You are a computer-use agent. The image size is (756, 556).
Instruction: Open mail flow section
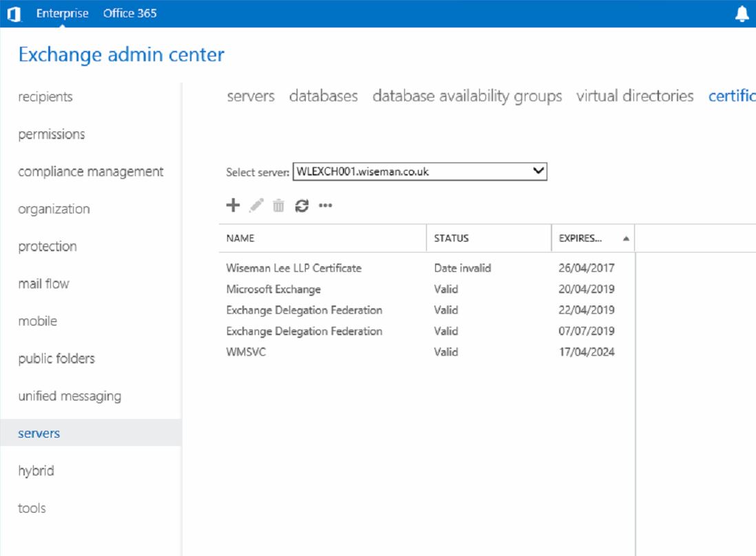tap(43, 284)
